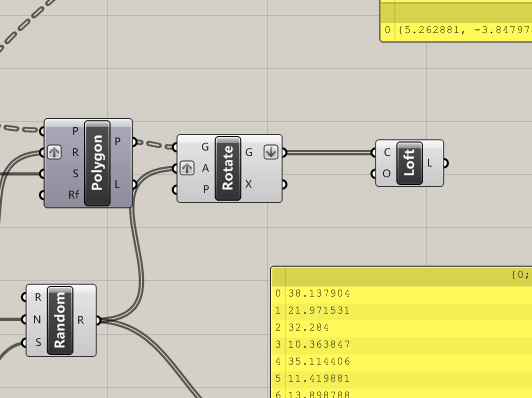
Task: Click the Random R output parameter
Action: [x=80, y=320]
